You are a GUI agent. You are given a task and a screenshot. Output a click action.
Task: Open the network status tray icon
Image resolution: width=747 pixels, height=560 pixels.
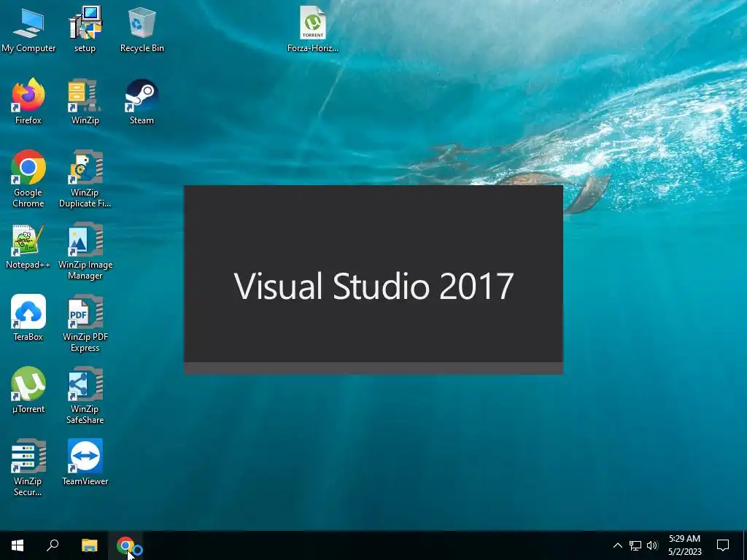tap(635, 545)
